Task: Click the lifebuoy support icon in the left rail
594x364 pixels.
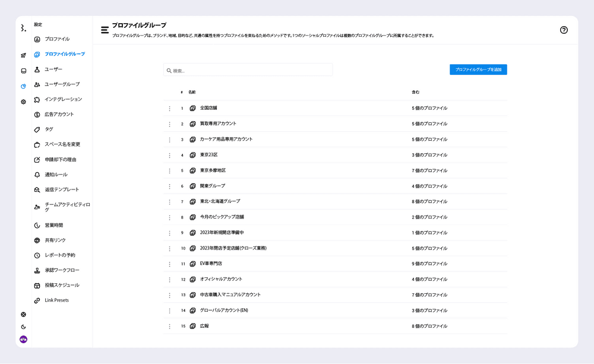Action: 23,315
